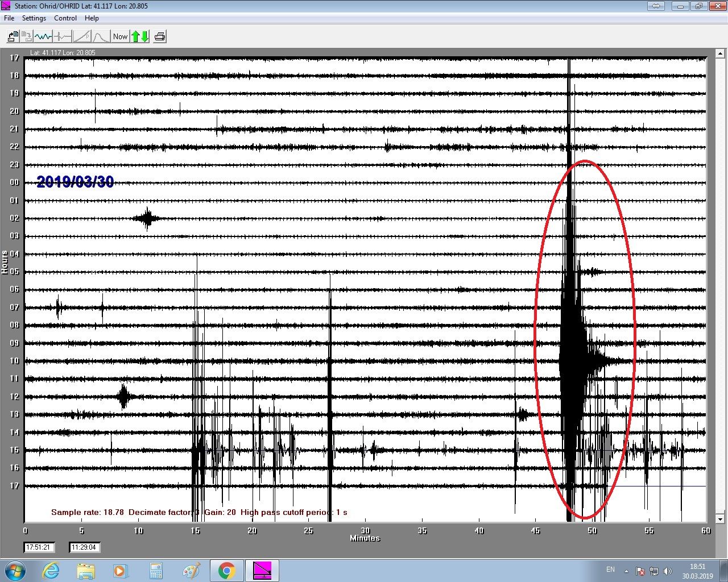Select the trace clipping tool icon
The image size is (728, 582).
point(63,36)
